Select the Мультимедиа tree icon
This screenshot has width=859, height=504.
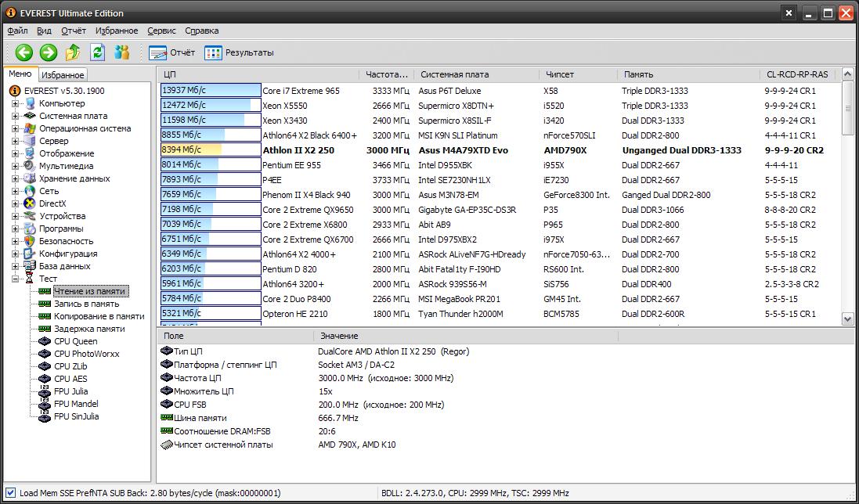coord(30,166)
